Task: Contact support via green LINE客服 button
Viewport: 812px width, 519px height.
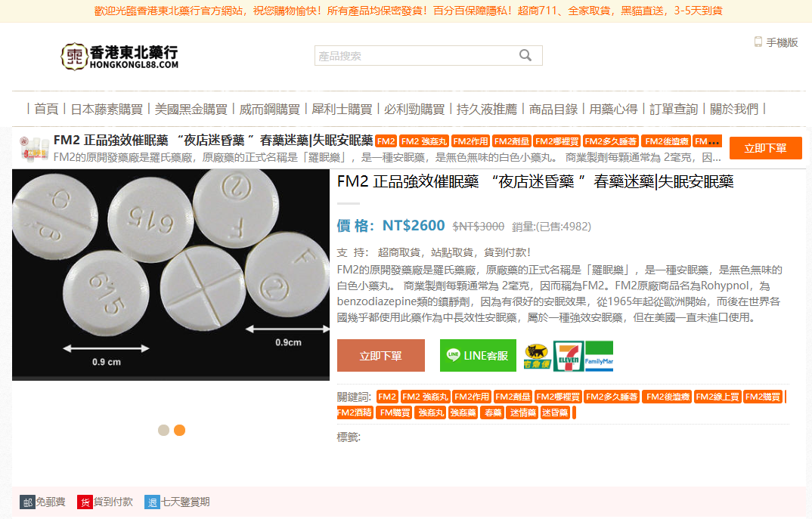Action: tap(478, 356)
